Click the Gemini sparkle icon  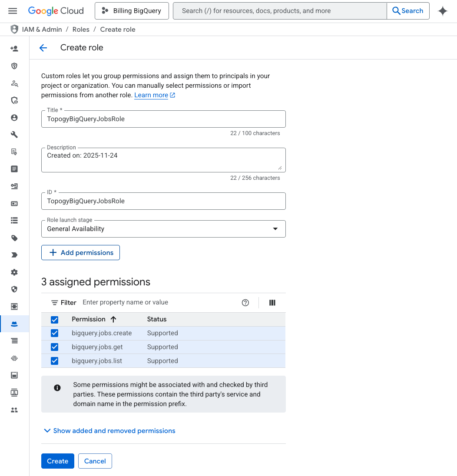[x=442, y=11]
